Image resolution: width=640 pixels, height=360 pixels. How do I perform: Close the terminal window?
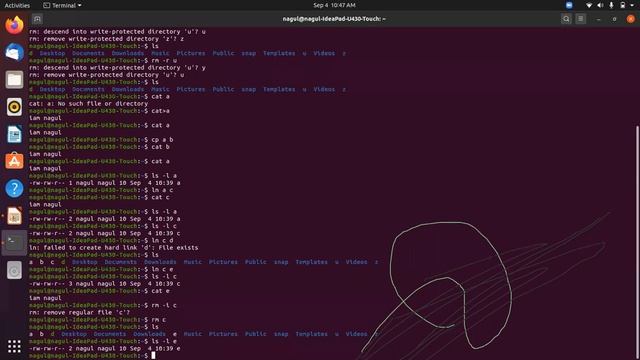pos(630,19)
